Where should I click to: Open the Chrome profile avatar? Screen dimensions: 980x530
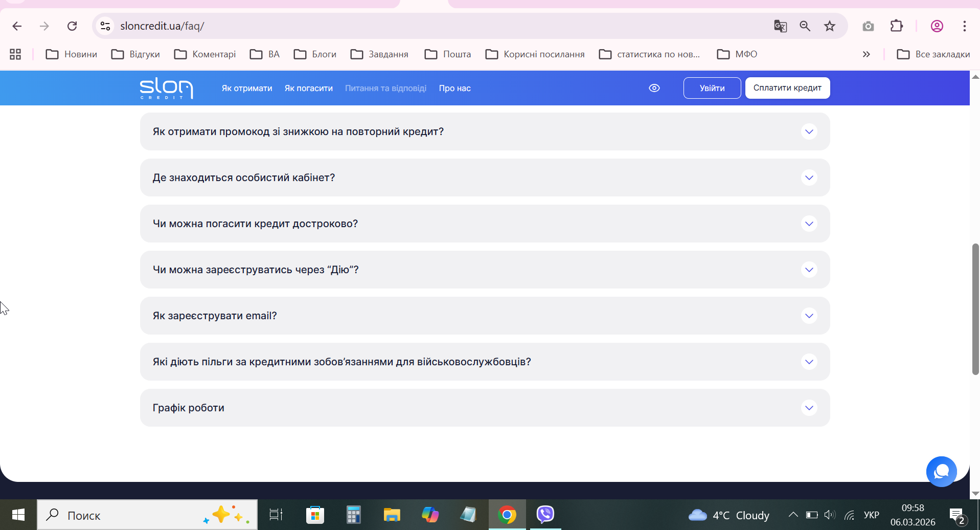click(937, 26)
